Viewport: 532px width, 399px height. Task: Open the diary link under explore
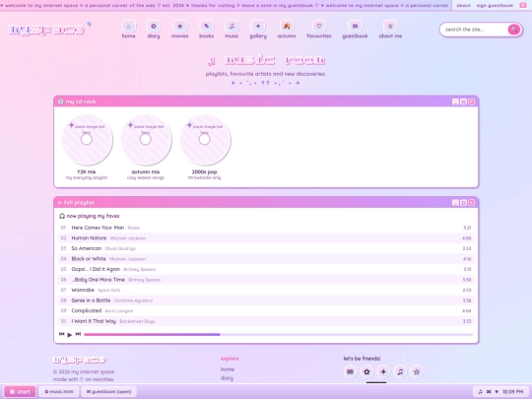coord(227,378)
